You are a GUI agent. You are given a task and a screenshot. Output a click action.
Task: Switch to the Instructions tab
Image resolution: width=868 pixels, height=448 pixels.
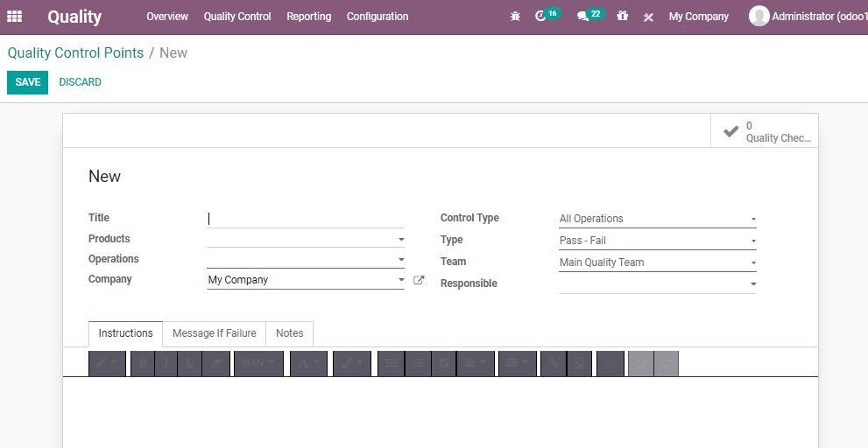coord(125,333)
